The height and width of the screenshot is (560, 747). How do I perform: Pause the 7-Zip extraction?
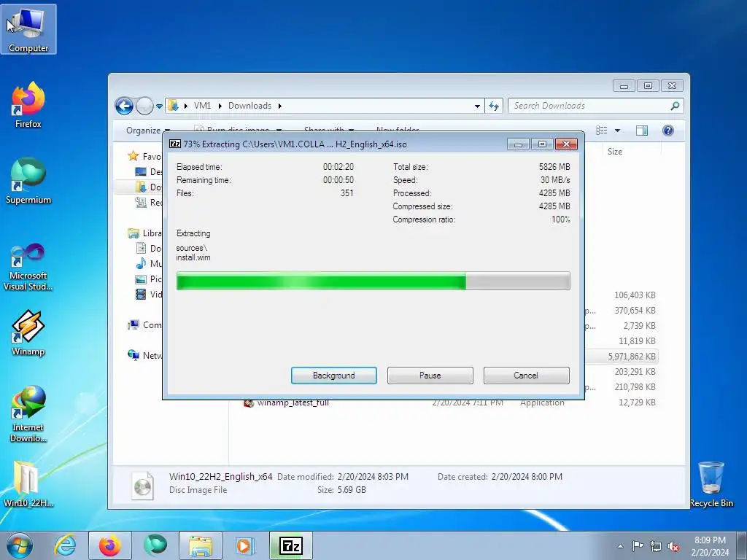pos(430,376)
